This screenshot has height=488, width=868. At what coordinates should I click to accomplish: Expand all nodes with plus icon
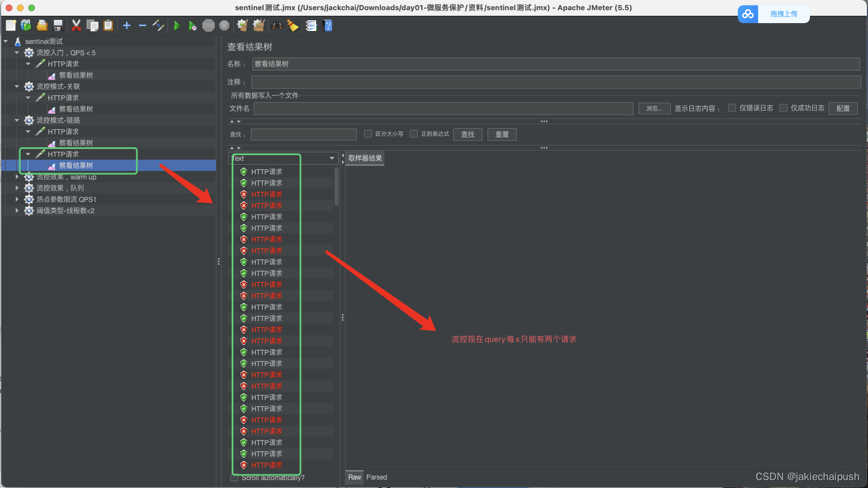point(127,25)
